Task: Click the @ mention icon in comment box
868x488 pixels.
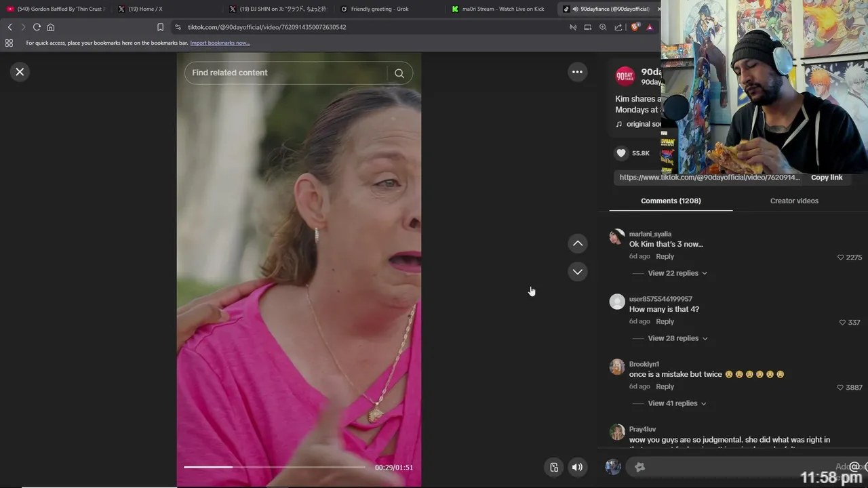Action: click(x=854, y=466)
